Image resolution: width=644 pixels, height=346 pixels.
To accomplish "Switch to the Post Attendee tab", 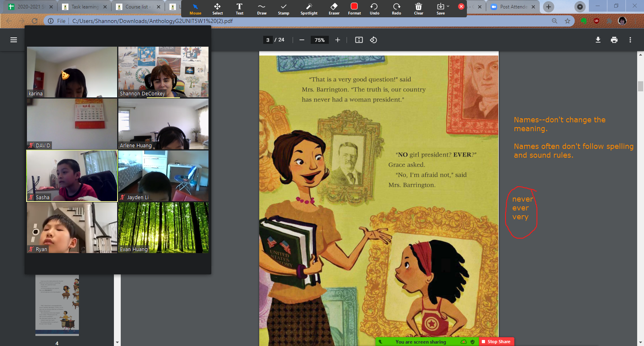I will click(x=513, y=7).
